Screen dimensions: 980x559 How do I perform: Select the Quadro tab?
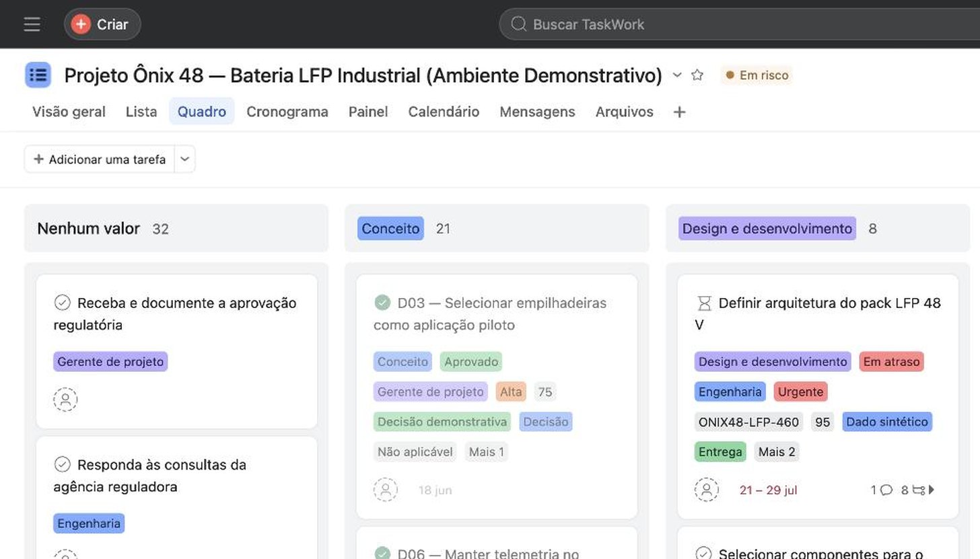[x=201, y=112]
